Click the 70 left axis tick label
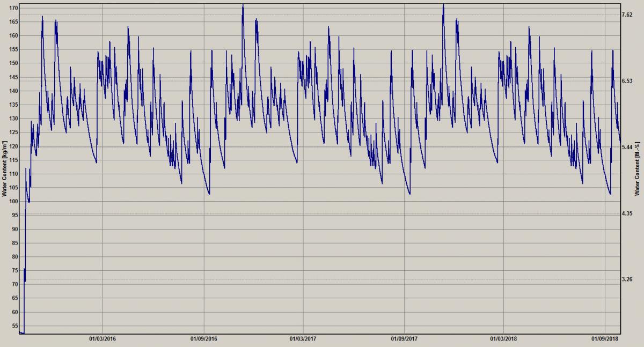Viewport: 644px width, 347px height. tap(16, 285)
